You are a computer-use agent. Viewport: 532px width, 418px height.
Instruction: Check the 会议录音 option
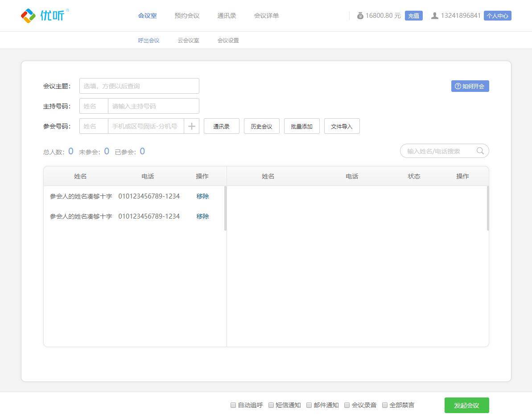(347, 405)
